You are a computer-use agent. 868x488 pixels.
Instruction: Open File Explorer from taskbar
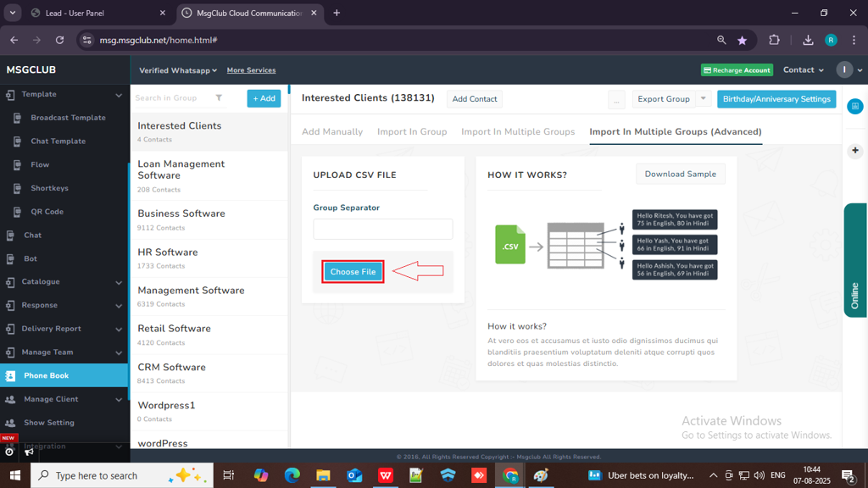click(x=323, y=475)
